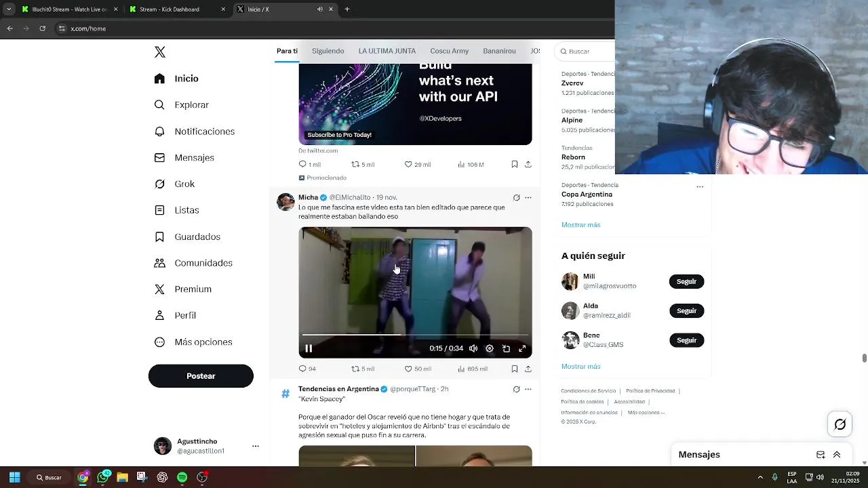Image resolution: width=868 pixels, height=488 pixels.
Task: Follow Bene with Seguir button
Action: coord(686,340)
